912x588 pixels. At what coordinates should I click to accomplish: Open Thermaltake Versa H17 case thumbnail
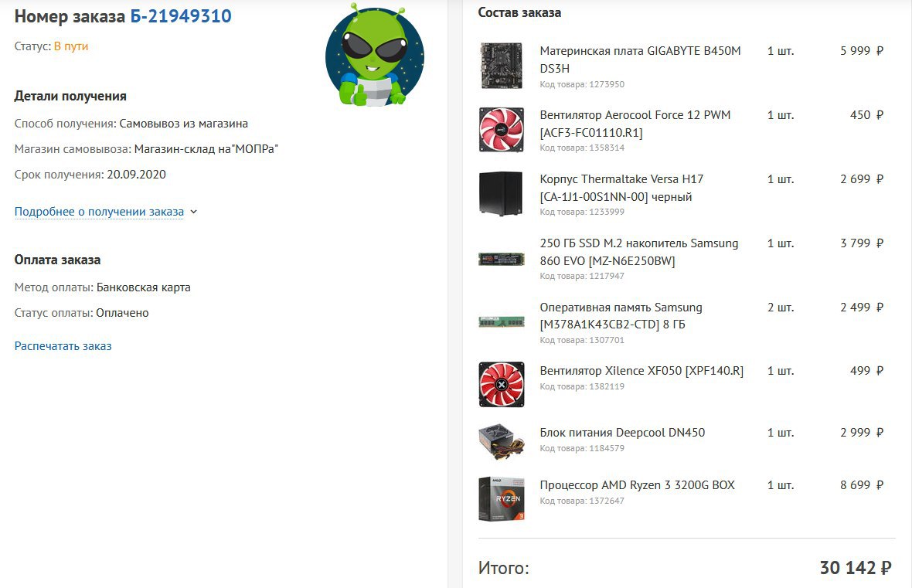[x=501, y=194]
